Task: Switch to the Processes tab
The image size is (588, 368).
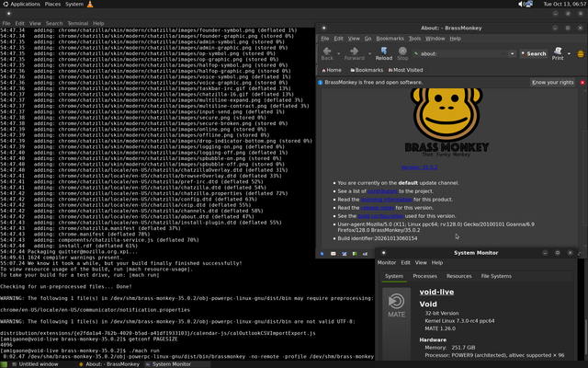Action: coord(424,276)
